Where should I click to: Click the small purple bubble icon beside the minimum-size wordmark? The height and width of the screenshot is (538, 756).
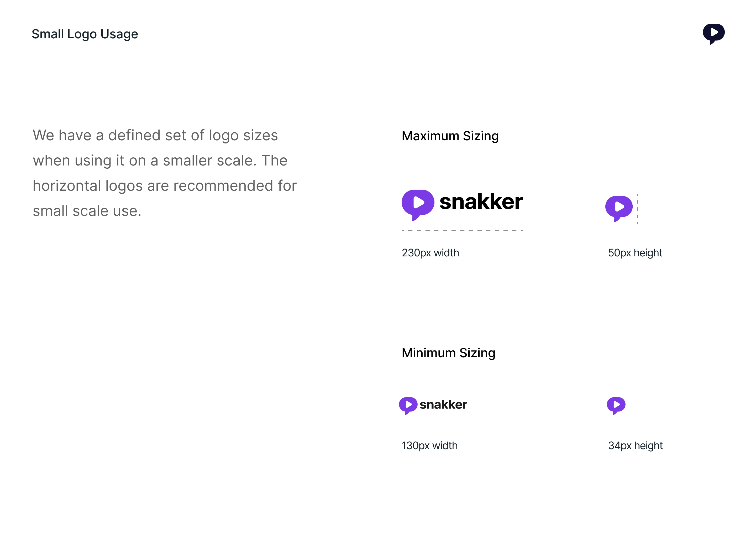[408, 405]
